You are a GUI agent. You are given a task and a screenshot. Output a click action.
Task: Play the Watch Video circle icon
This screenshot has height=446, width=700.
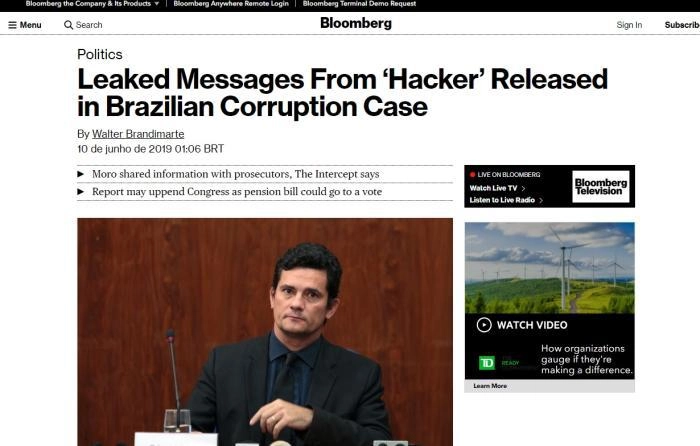[484, 325]
